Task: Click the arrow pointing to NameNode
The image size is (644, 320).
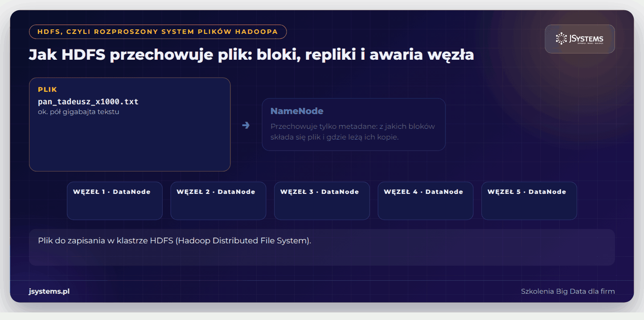Action: pos(246,125)
